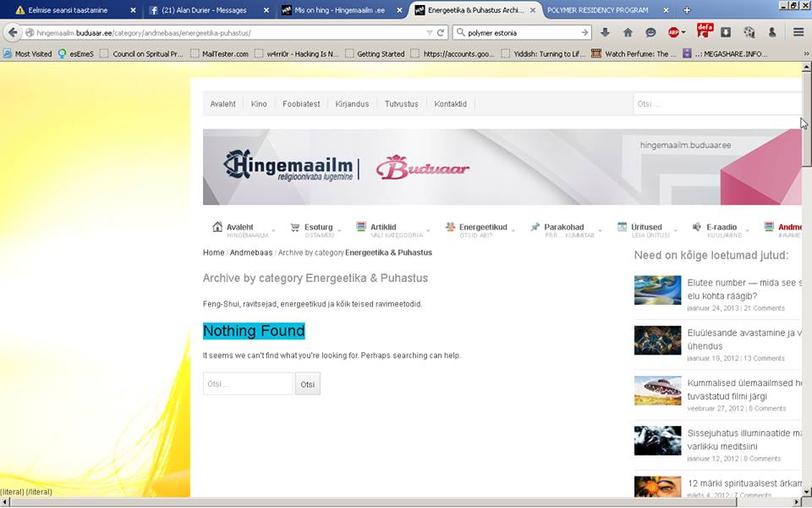Expand the Parakohad menu dropdown
This screenshot has width=812, height=508.
coord(601,230)
